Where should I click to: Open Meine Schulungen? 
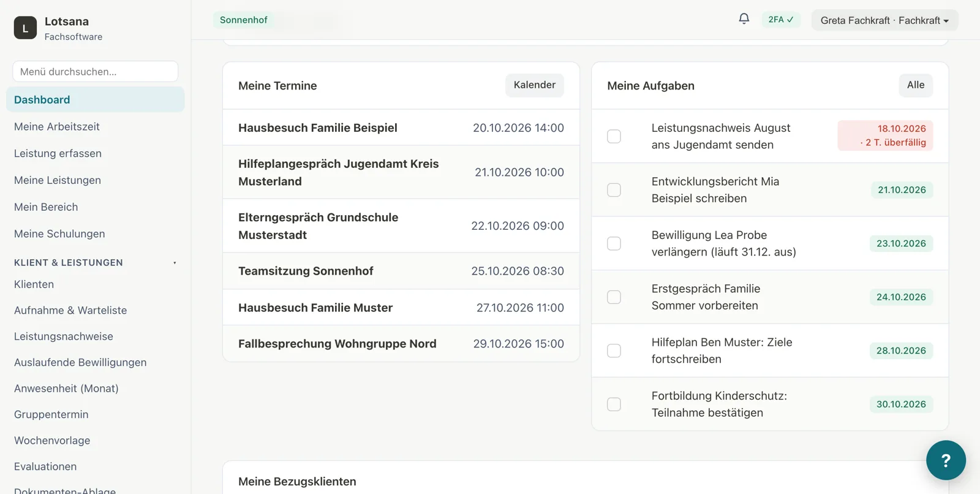click(x=95, y=234)
